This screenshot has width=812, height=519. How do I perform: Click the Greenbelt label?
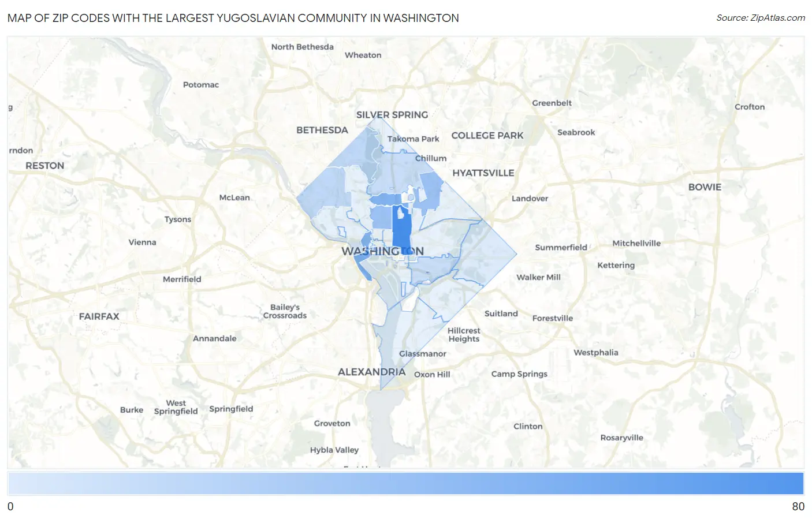pos(552,103)
